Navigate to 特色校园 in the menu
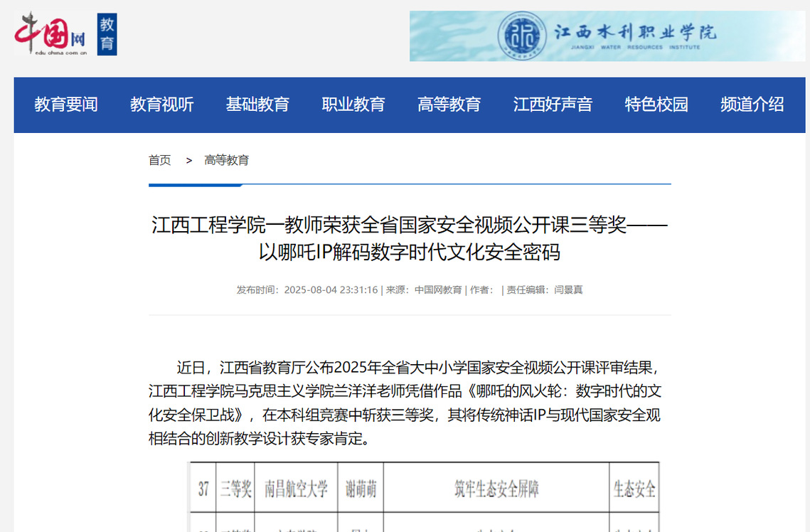810x532 pixels. pos(656,105)
